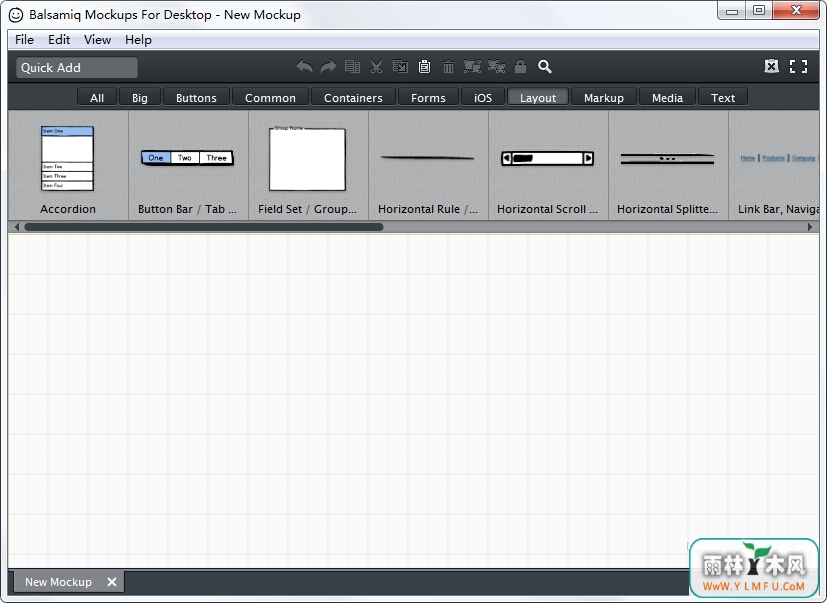Switch to the Buttons category
Viewport: 827px width, 603px height.
[x=196, y=98]
